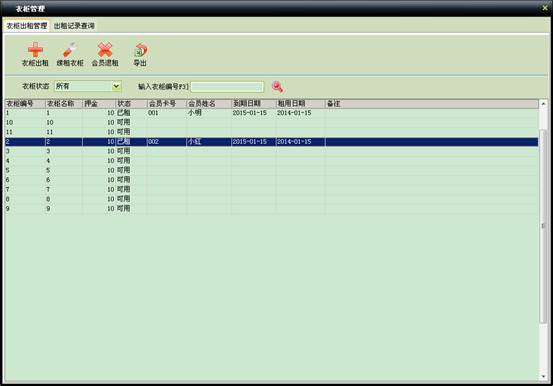Select card number 001 cell

coord(153,113)
